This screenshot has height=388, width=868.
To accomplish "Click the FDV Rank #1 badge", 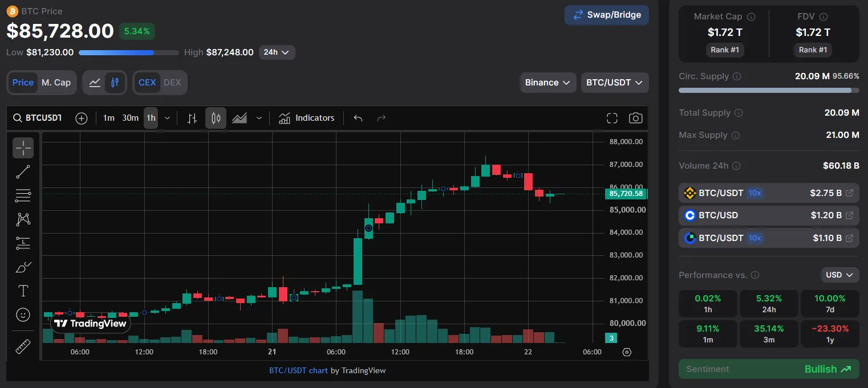I will coord(813,50).
